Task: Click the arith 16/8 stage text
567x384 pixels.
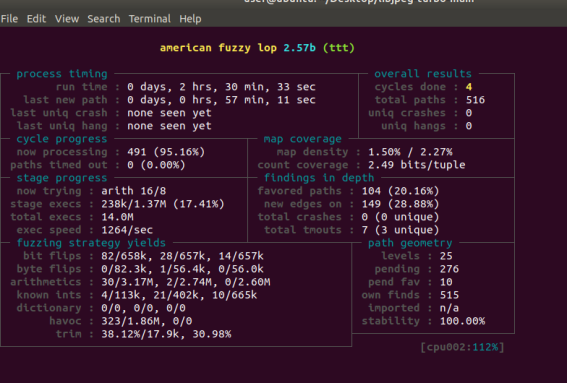Action: click(x=133, y=191)
